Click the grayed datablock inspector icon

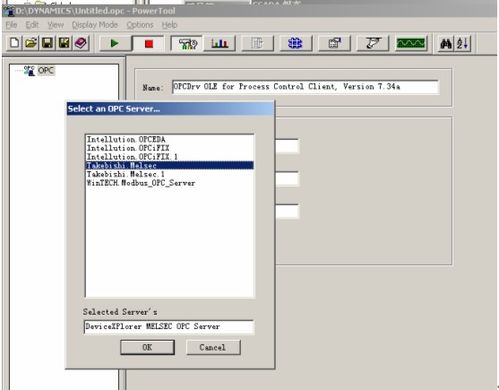[x=257, y=43]
